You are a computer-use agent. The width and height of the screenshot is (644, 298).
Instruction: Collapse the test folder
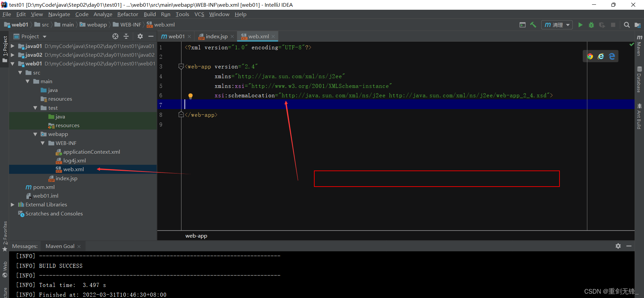pyautogui.click(x=35, y=108)
